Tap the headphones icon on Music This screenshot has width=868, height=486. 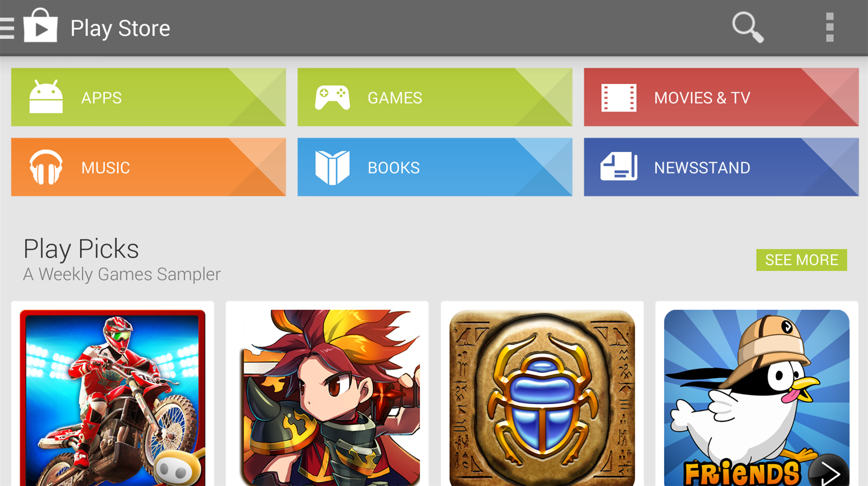pyautogui.click(x=46, y=167)
